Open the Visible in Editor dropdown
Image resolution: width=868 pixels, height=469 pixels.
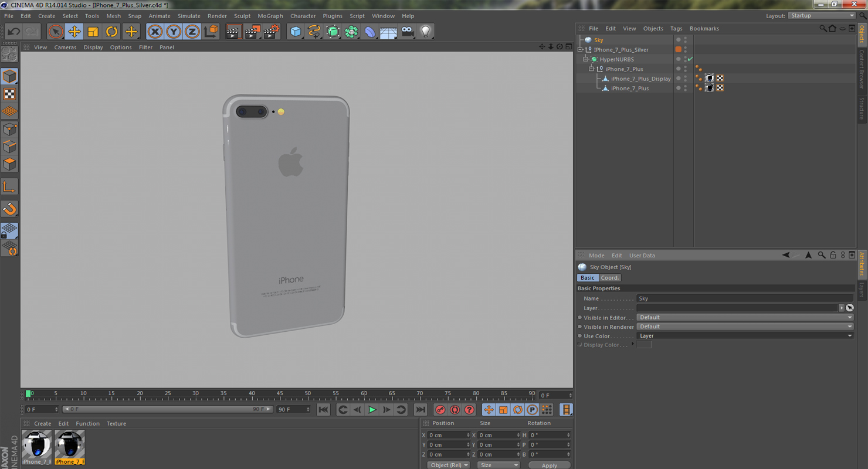click(x=745, y=317)
